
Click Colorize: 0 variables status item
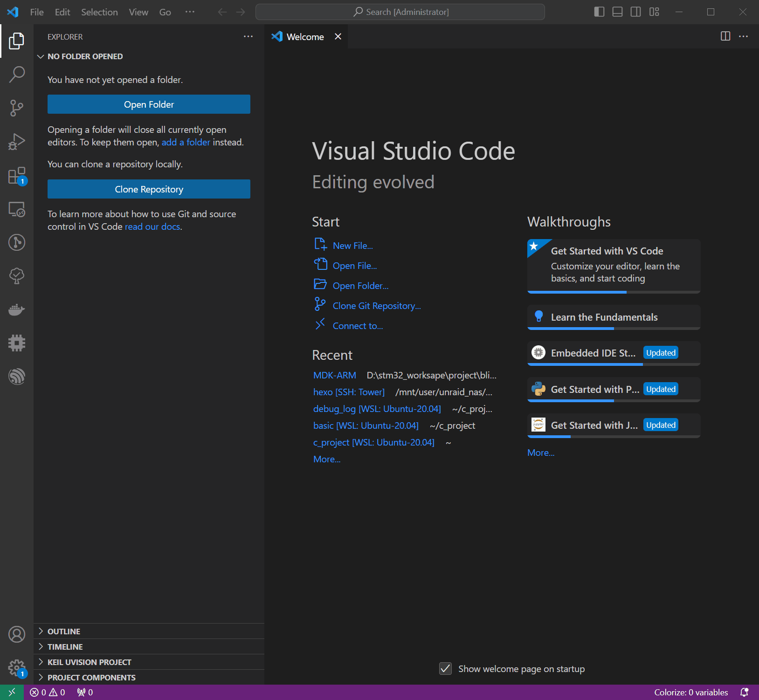click(x=691, y=692)
